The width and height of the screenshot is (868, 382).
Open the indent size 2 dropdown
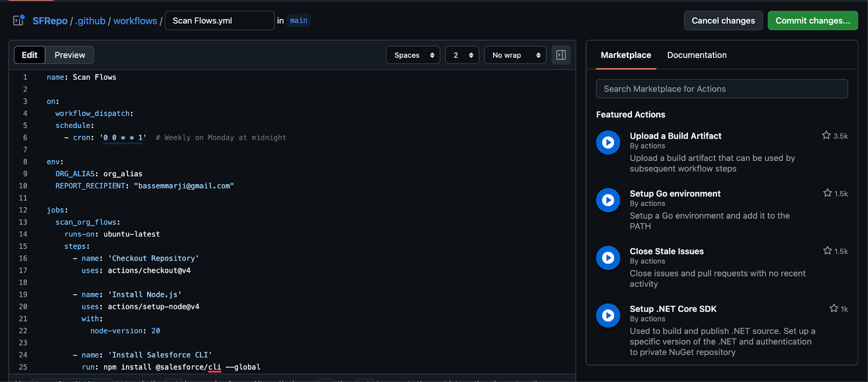[x=462, y=55]
